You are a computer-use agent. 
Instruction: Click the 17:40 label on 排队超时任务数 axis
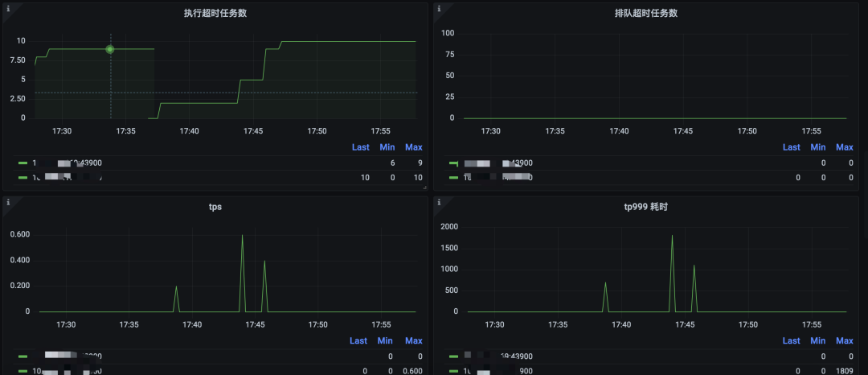(619, 131)
